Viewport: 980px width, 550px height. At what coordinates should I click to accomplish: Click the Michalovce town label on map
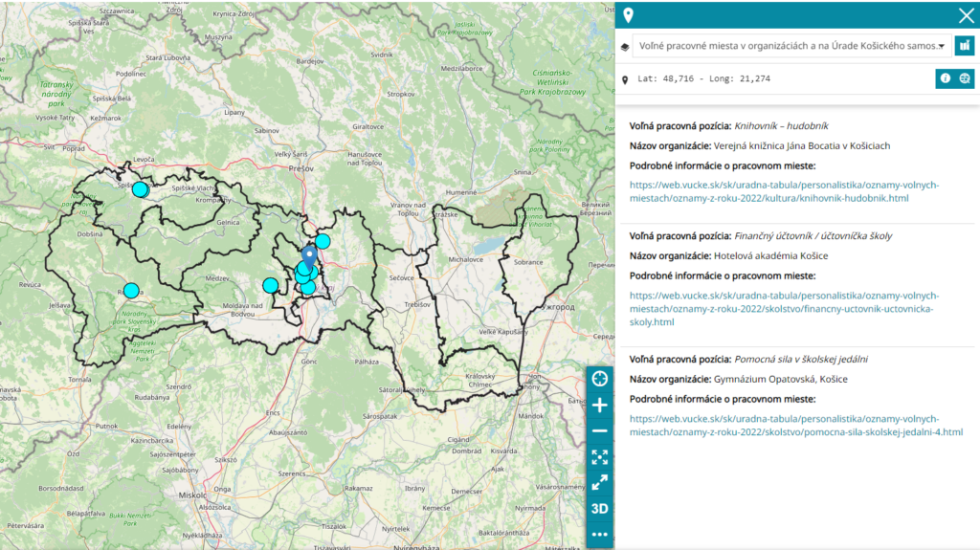pos(466,259)
